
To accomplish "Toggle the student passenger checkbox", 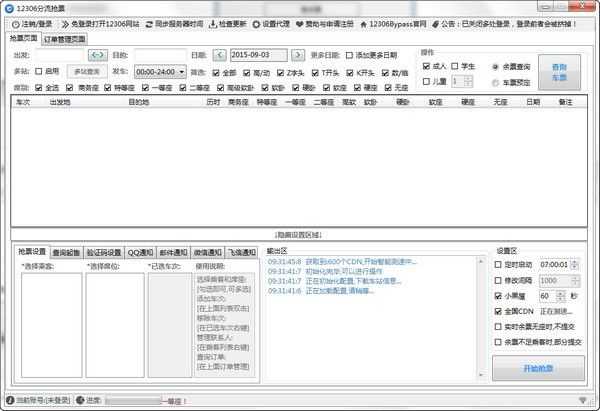I will [x=455, y=66].
